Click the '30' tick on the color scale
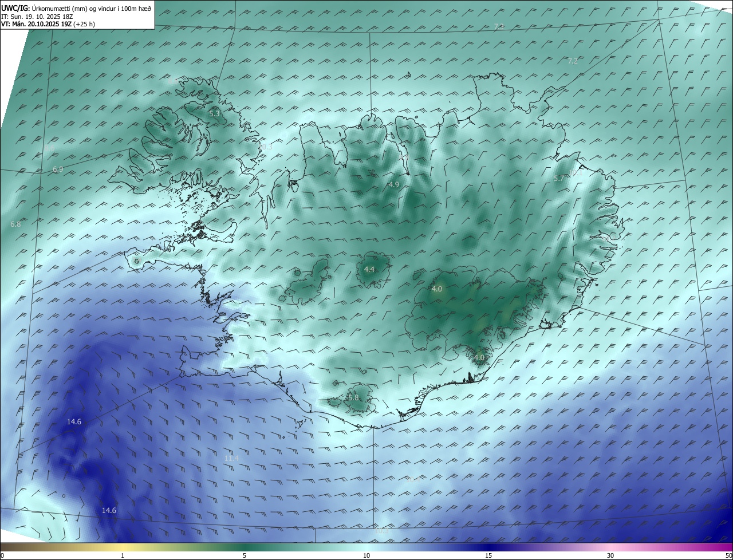Image resolution: width=733 pixels, height=560 pixels. [x=610, y=555]
